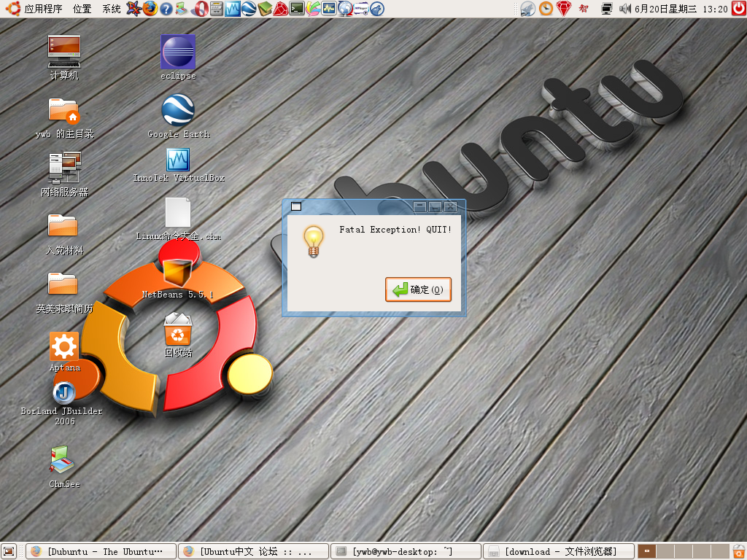
Task: Open the 网络服务器 network servers icon
Action: 65,174
